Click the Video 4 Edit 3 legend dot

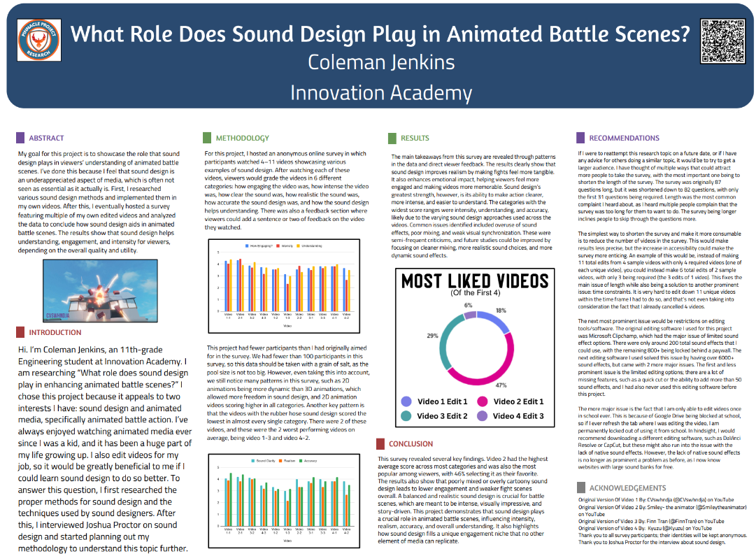482,415
